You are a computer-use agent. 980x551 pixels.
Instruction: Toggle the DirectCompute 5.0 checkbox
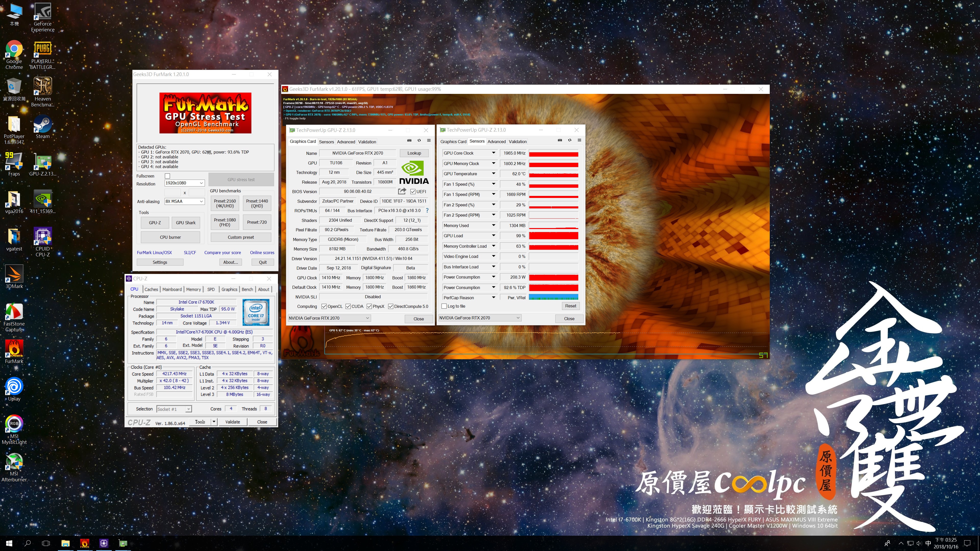[391, 306]
